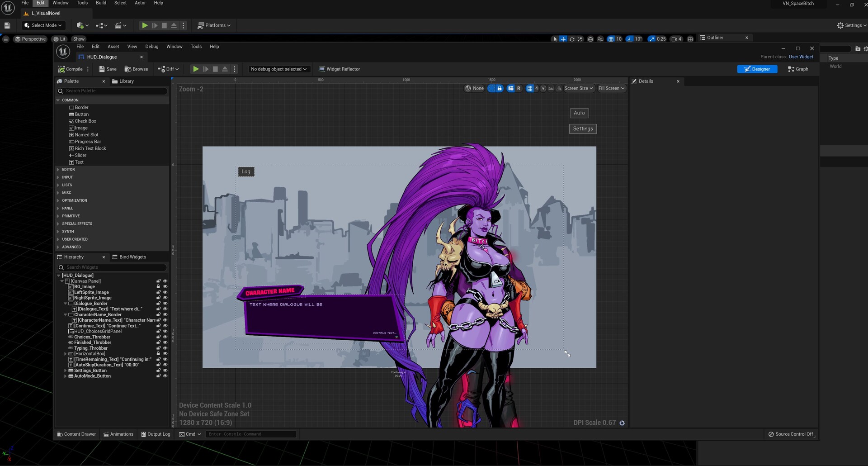Open the Fill Screen dropdown
The image size is (868, 466).
tap(611, 88)
